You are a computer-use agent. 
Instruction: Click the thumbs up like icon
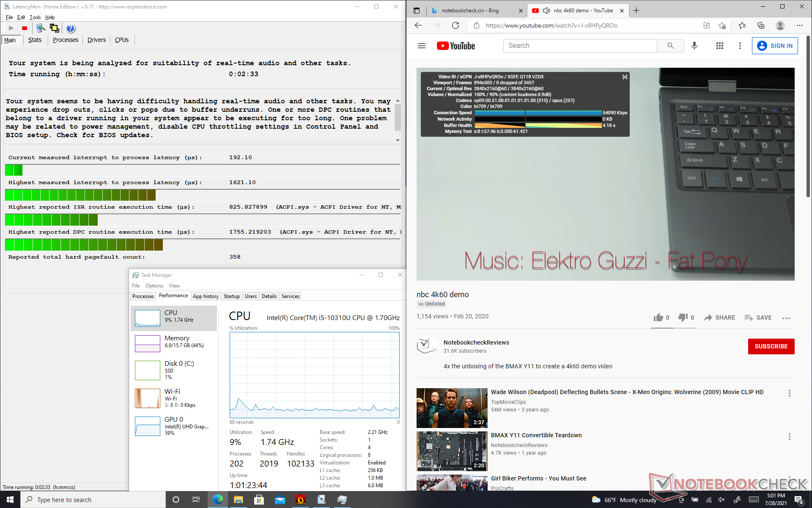click(658, 317)
